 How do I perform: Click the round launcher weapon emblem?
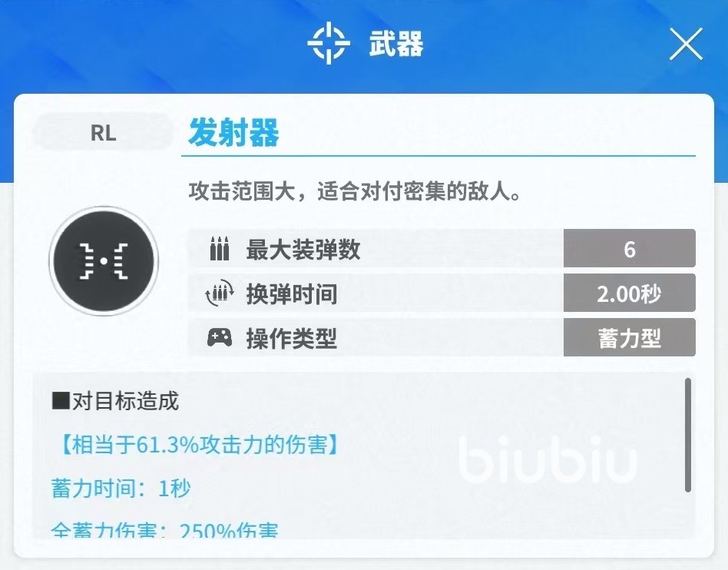[103, 260]
